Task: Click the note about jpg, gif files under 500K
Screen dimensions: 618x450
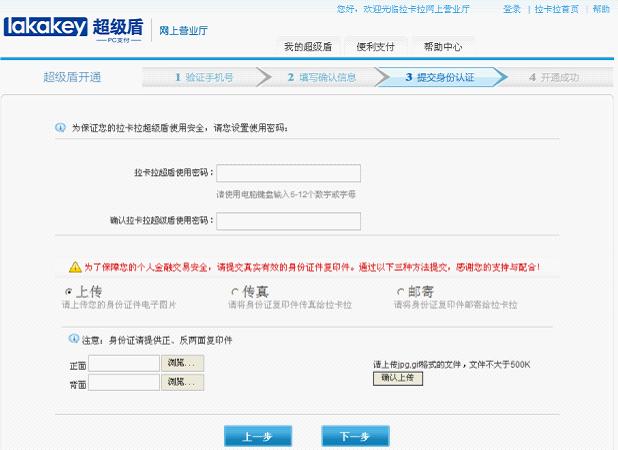Action: pos(452,364)
